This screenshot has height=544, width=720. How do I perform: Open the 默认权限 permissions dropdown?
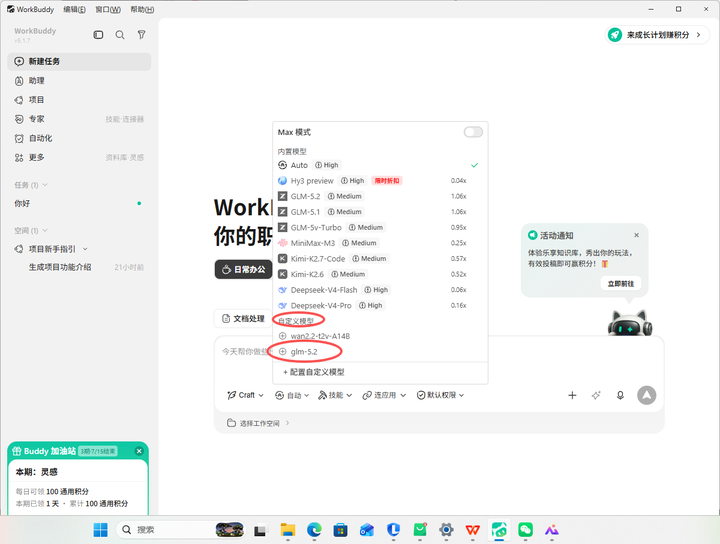440,395
